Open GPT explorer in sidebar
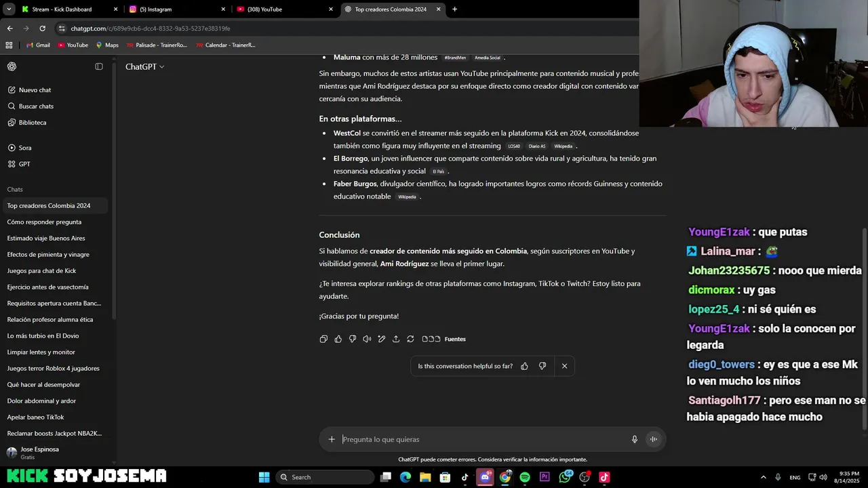This screenshot has width=868, height=488. coord(56,164)
